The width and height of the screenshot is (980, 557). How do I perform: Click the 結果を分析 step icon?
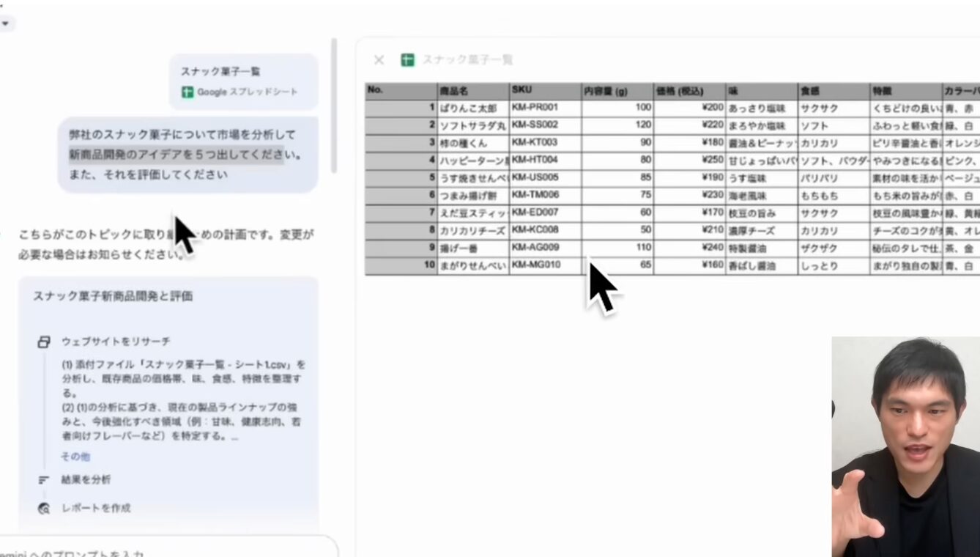44,480
